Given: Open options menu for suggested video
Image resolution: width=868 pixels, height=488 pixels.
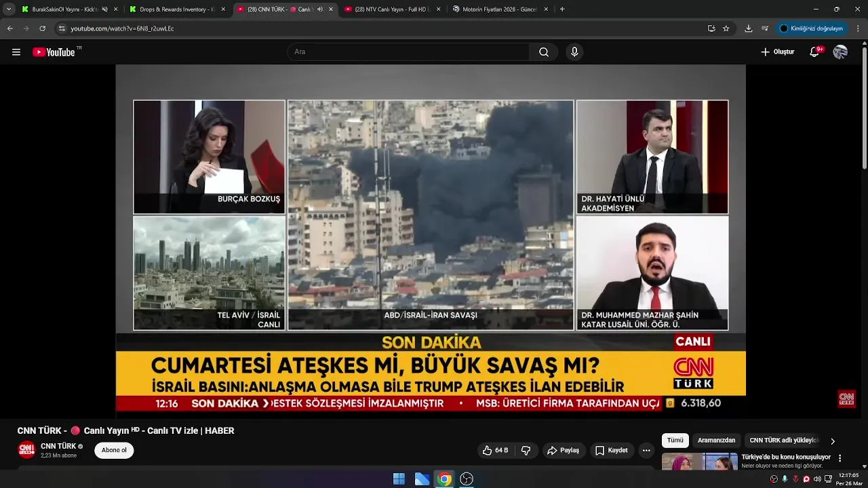Looking at the screenshot, I should coord(840,458).
